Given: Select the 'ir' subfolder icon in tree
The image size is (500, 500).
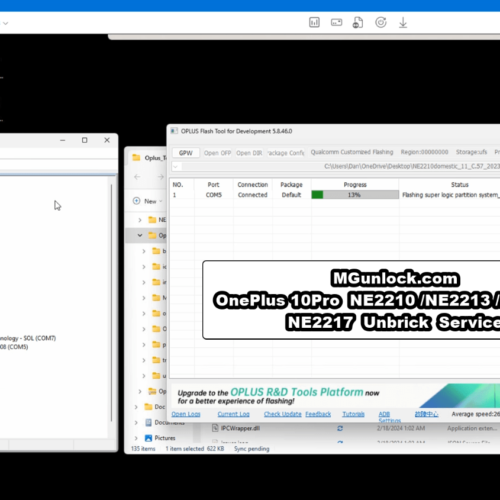Looking at the screenshot, I should 156,282.
